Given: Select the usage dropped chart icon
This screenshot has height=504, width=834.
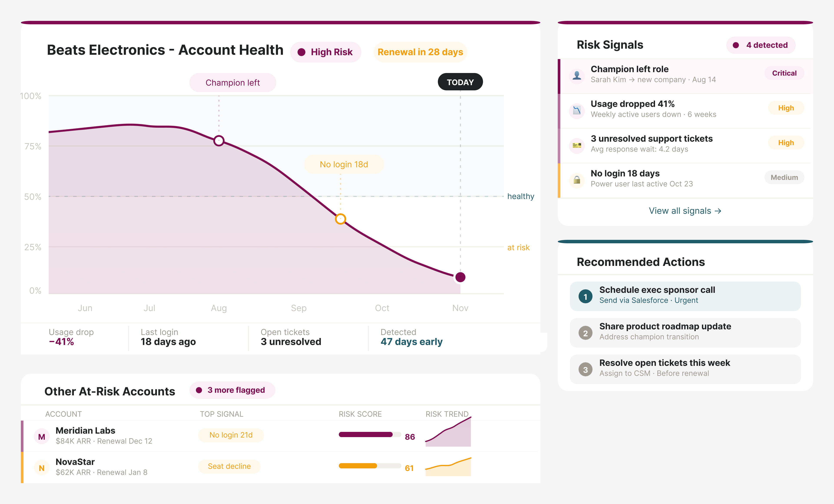Looking at the screenshot, I should (576, 111).
